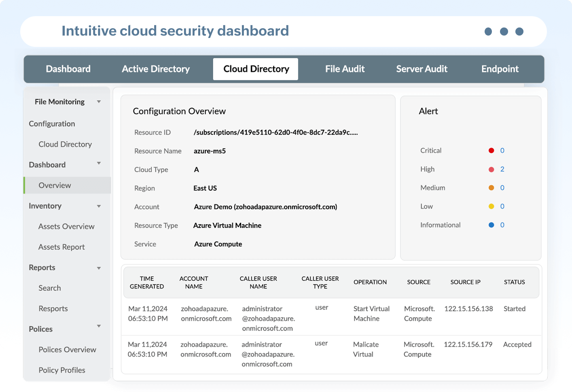Image resolution: width=572 pixels, height=392 pixels.
Task: Go to the File Audit tab
Action: coord(345,69)
